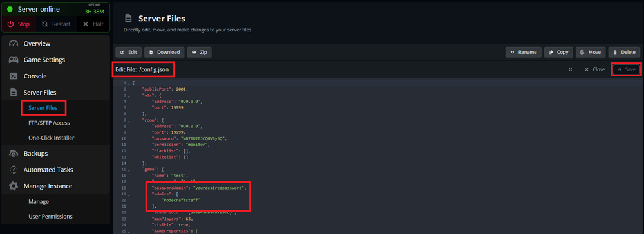Image resolution: width=644 pixels, height=234 pixels.
Task: Click the rcon "password" value line
Action: [189, 138]
